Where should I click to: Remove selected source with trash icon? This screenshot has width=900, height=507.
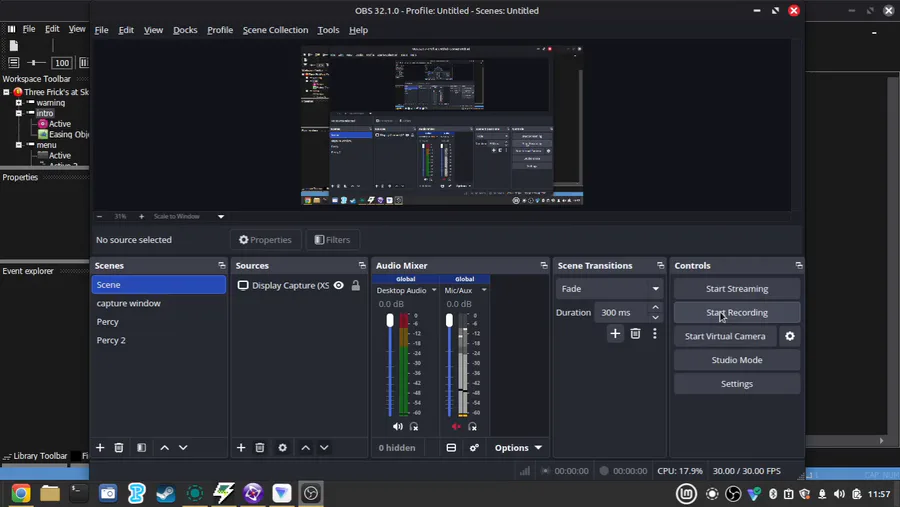tap(260, 447)
